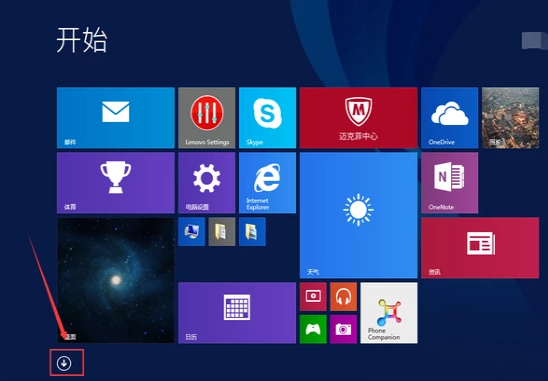Viewport: 548px width, 381px height.
Task: Open the McAfee center red tile
Action: (x=359, y=118)
